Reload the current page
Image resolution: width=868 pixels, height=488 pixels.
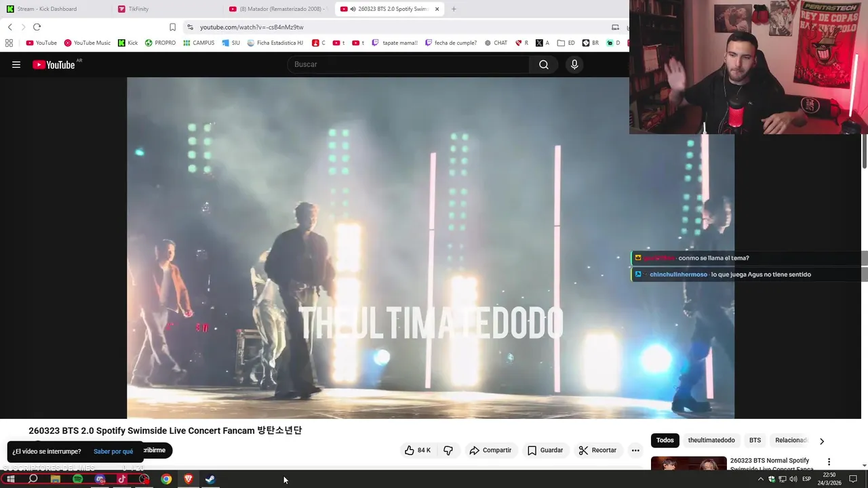click(37, 27)
